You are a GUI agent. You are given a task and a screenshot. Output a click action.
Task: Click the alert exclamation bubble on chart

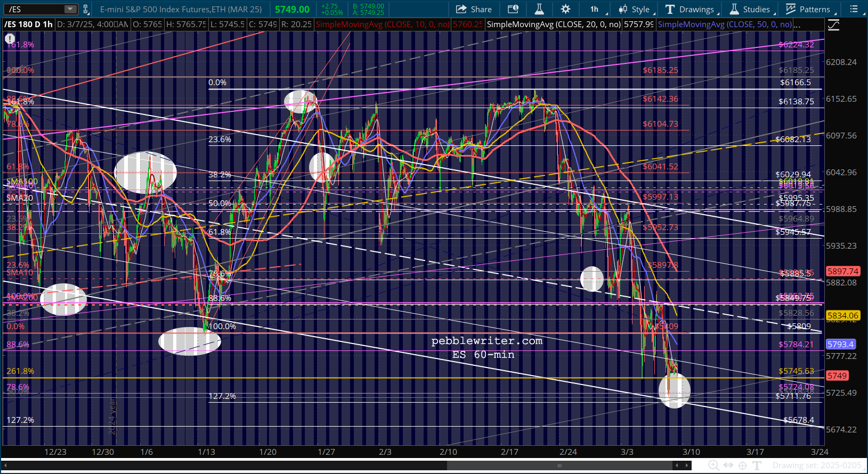(10, 38)
